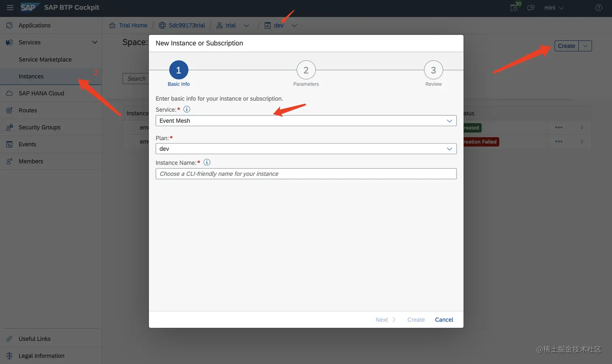Viewport: 612px width, 364px height.
Task: Click the Service info icon
Action: point(187,109)
